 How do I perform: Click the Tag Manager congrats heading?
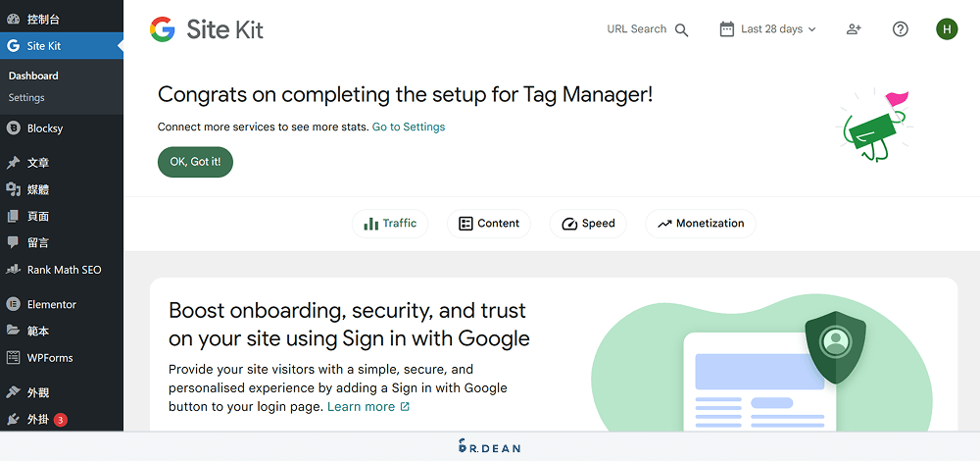click(x=405, y=95)
